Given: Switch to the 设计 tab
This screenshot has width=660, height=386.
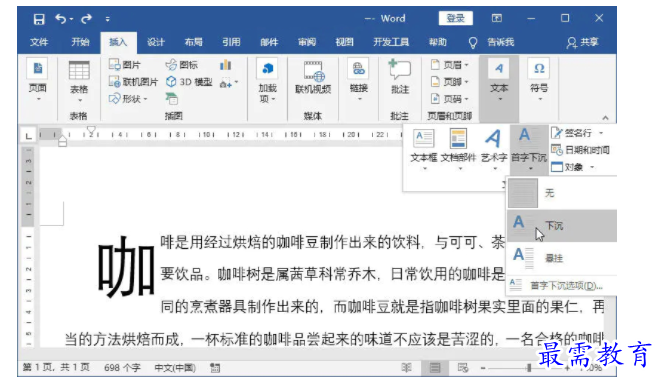Looking at the screenshot, I should [x=155, y=42].
